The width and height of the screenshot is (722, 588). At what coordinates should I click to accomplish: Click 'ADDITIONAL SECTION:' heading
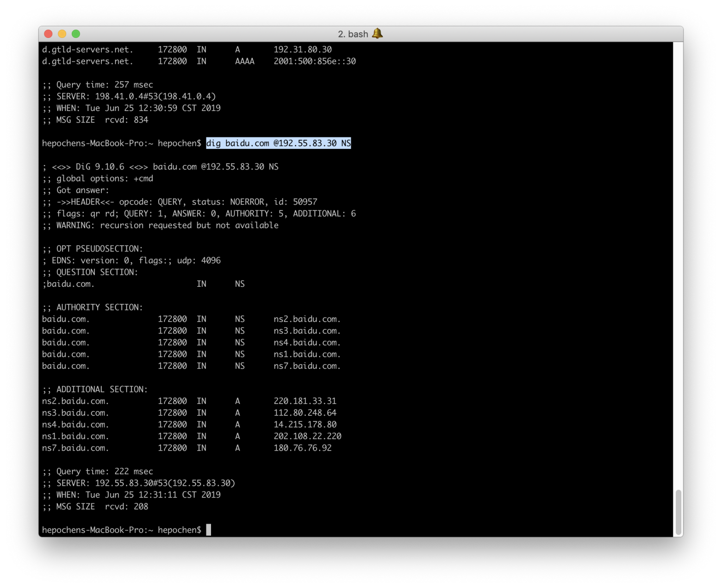(95, 390)
